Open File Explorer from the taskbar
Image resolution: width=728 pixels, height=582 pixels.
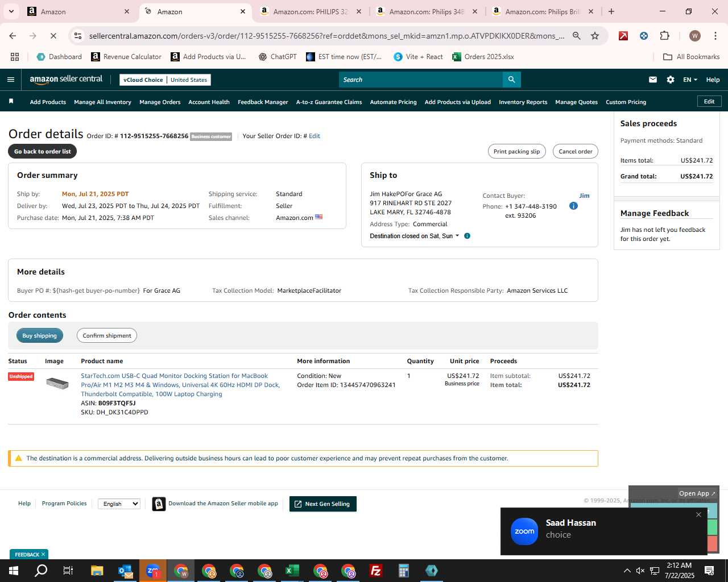point(97,571)
